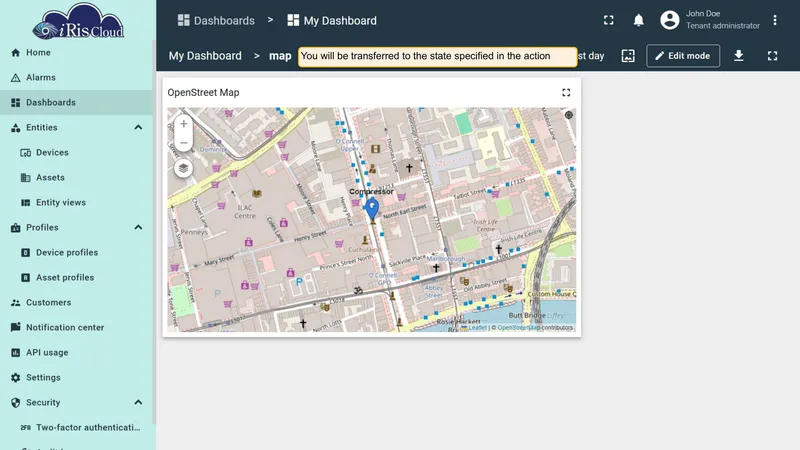Open Device profiles page
The image size is (800, 450).
coord(77,253)
